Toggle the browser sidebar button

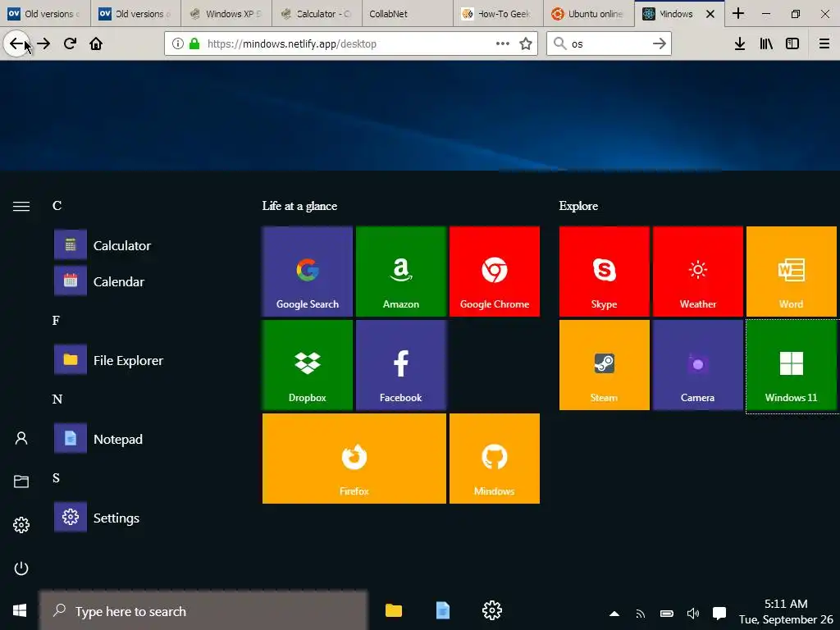(792, 43)
